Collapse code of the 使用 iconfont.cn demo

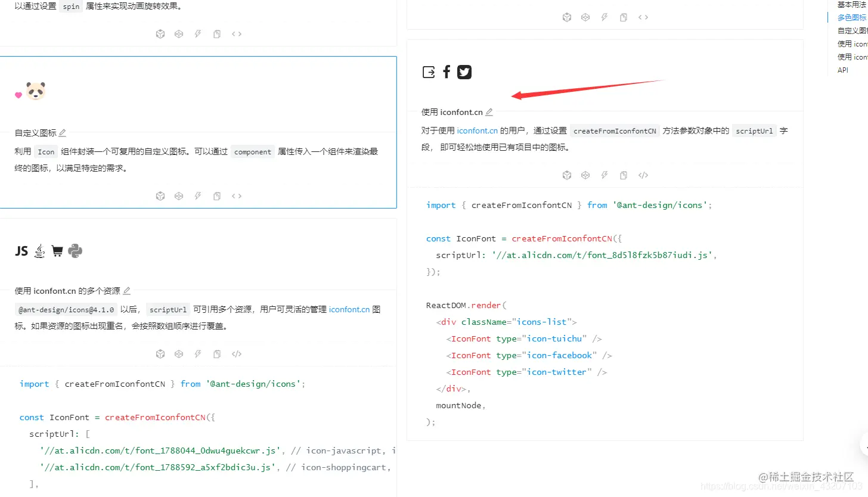click(643, 175)
